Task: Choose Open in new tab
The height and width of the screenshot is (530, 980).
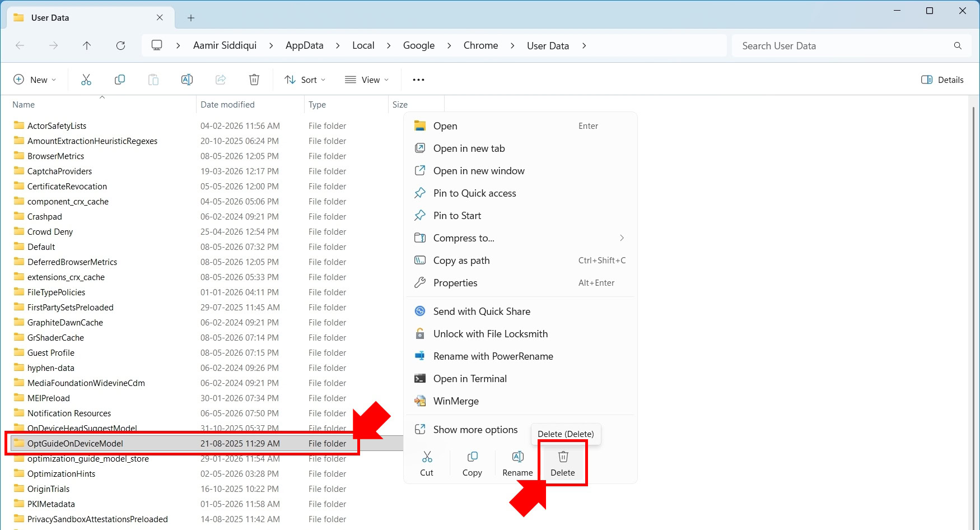Action: 520,148
